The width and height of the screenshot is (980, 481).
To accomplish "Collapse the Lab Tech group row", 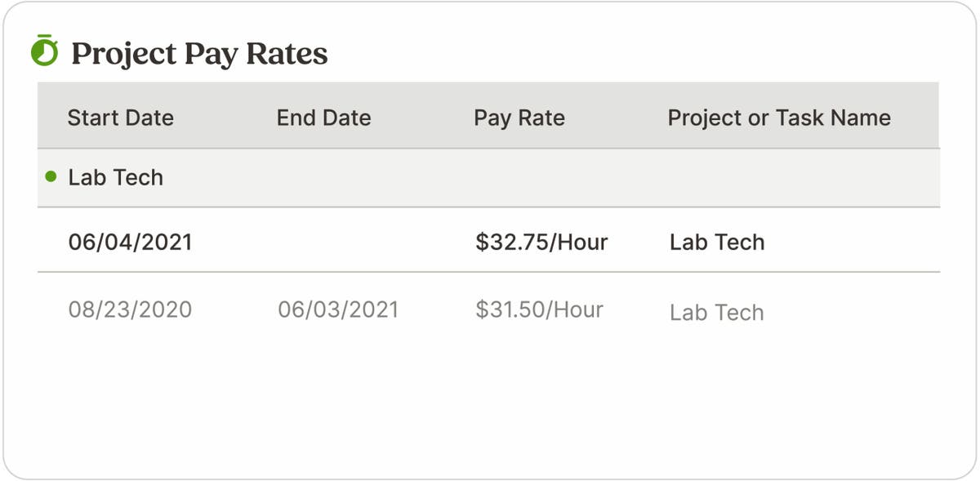I will (115, 177).
